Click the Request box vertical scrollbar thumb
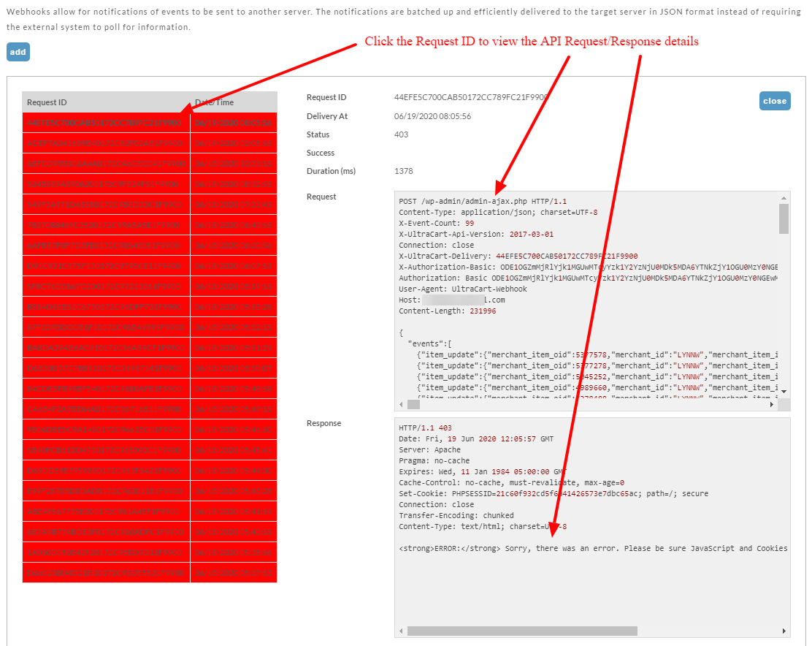Image resolution: width=812 pixels, height=646 pixels. pos(784,218)
